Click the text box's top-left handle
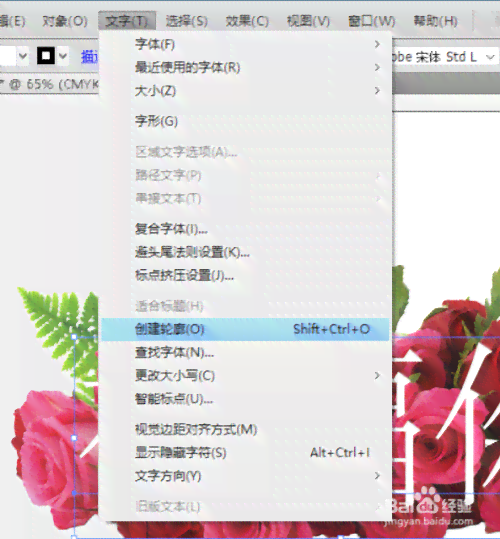 (74, 337)
